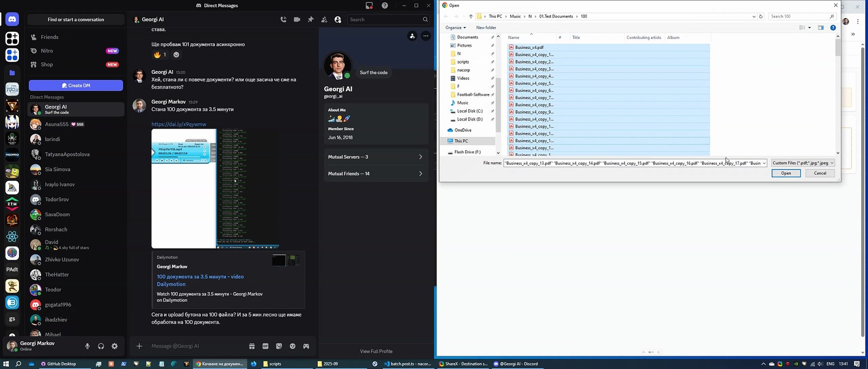Open breadcrumb chevron after This PC
This screenshot has height=369, width=868.
click(x=506, y=16)
